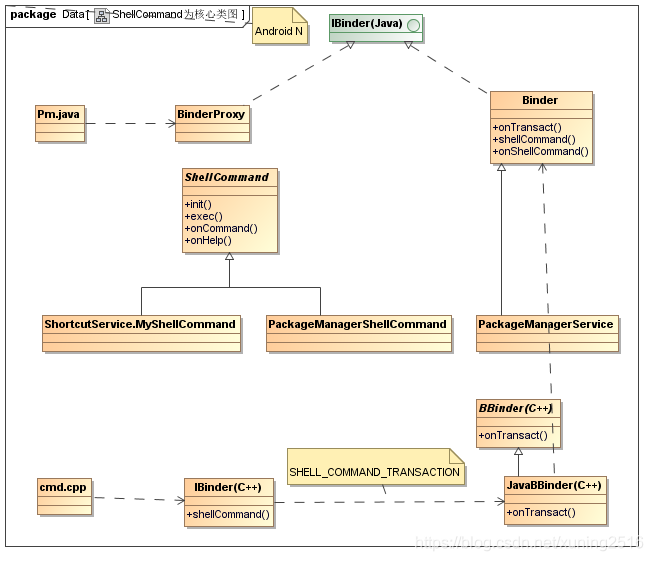Click the BBinder(C++) class title
The width and height of the screenshot is (653, 561).
coord(516,409)
